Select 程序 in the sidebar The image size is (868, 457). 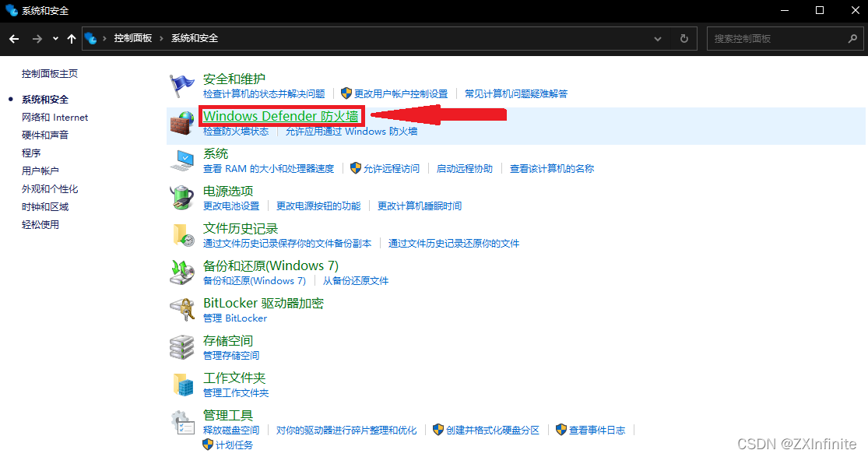[31, 153]
